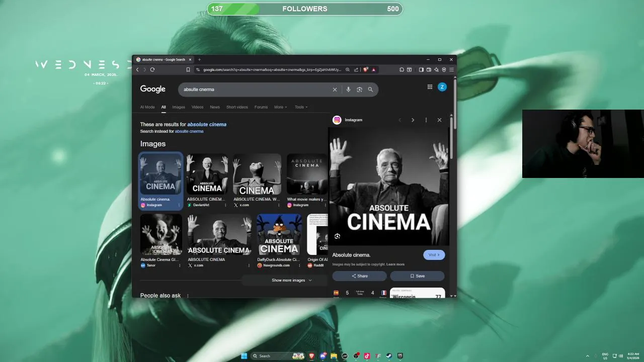Open the News search tab
The width and height of the screenshot is (644, 362).
[215, 107]
